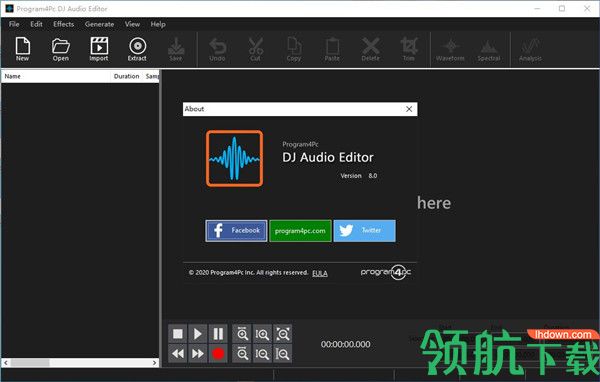Click zoom-to-fit magnifier with corner arrows
This screenshot has width=600, height=382.
pos(283,334)
